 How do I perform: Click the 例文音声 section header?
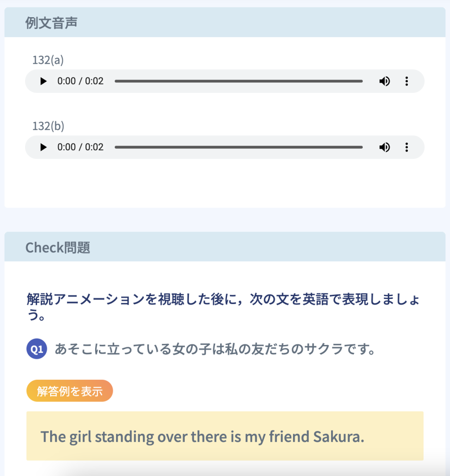[51, 23]
